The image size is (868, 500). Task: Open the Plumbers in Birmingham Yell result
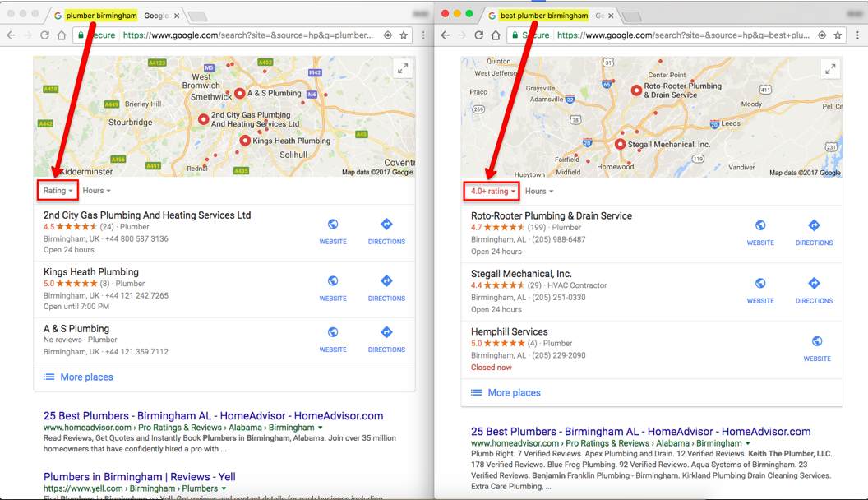tap(140, 477)
